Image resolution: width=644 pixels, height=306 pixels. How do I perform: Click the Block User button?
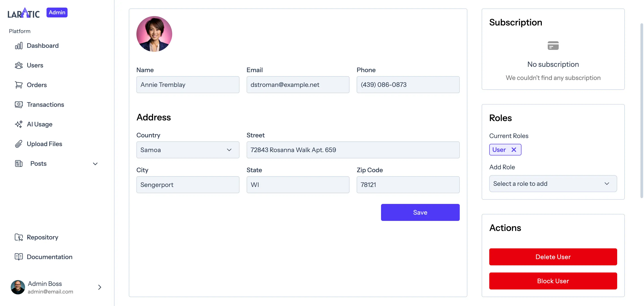[x=553, y=281]
